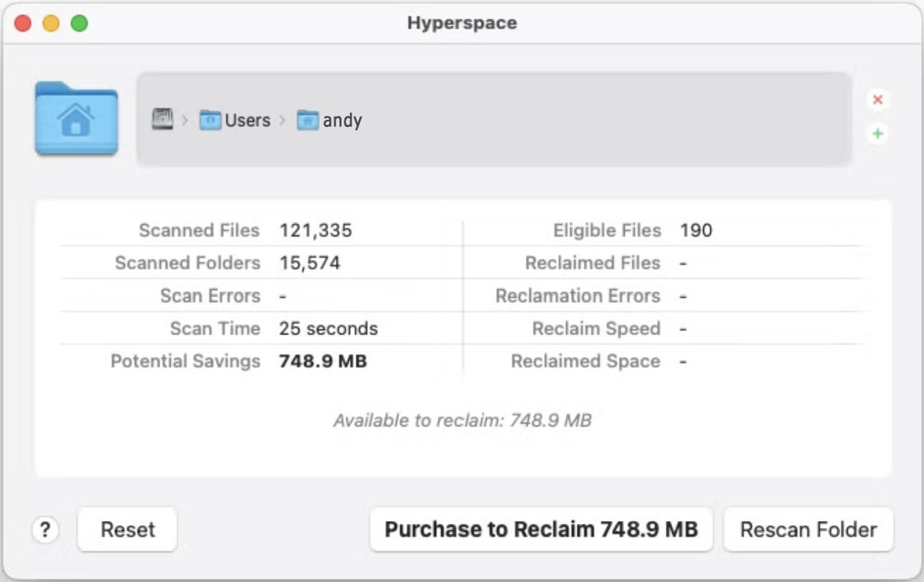Image resolution: width=924 pixels, height=582 pixels.
Task: Click the Rescan Folder button
Action: click(x=808, y=530)
